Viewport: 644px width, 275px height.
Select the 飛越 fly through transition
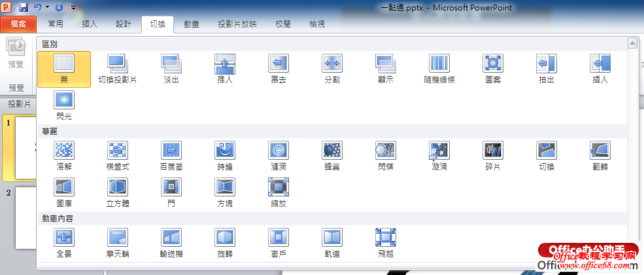tap(386, 244)
